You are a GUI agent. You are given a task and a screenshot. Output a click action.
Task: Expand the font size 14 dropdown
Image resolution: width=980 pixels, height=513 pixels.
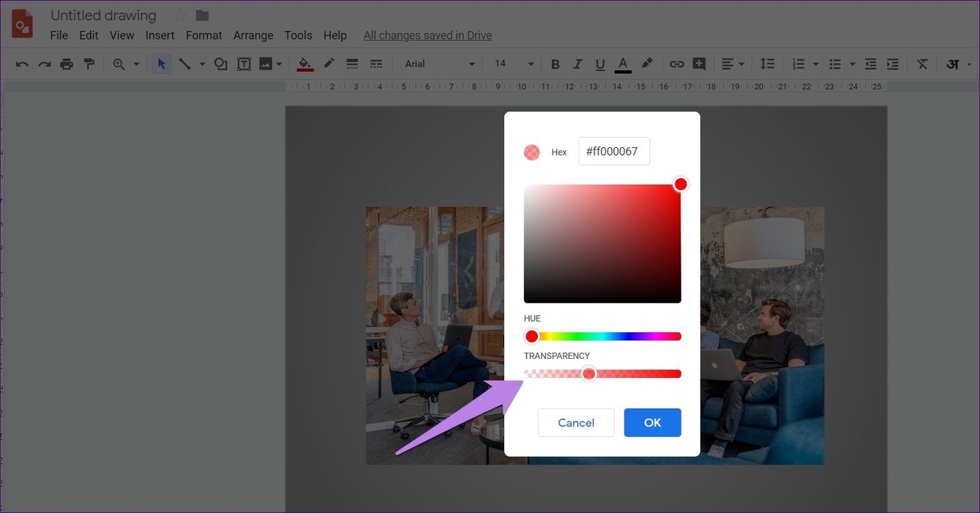[514, 64]
